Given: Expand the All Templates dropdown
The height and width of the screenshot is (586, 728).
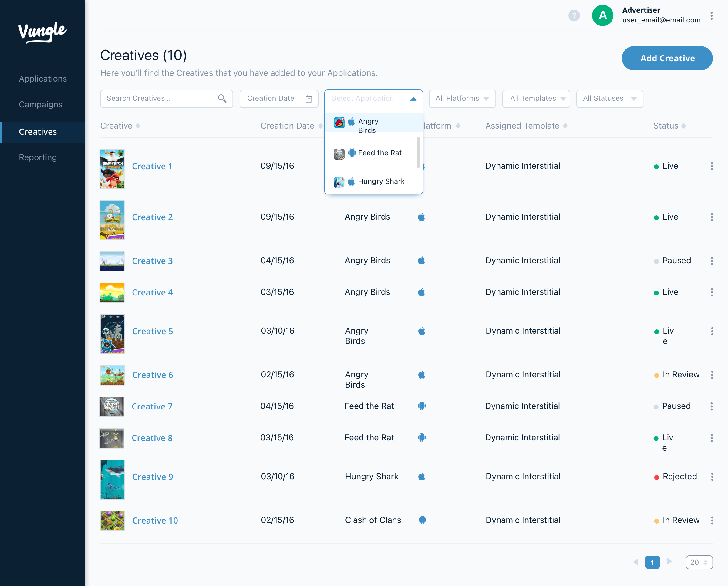Looking at the screenshot, I should pos(536,99).
